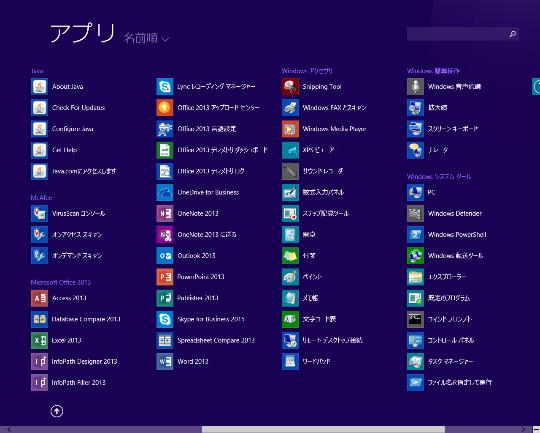Screen dimensions: 540x433
Task: Select the ワードパッド label
Action: pos(316,361)
